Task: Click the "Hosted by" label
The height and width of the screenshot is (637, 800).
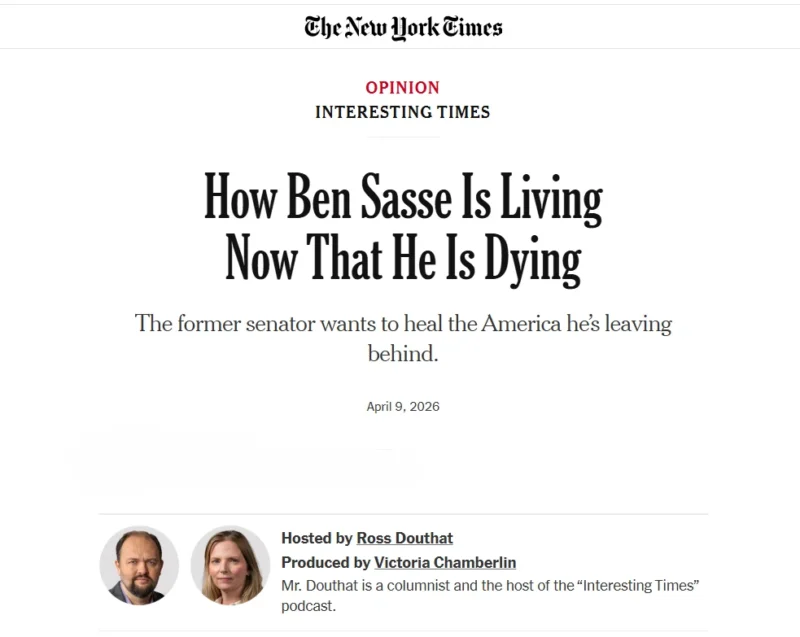Action: 316,538
